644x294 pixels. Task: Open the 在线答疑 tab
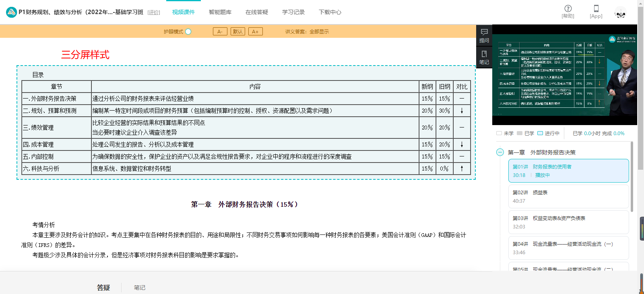pos(257,12)
